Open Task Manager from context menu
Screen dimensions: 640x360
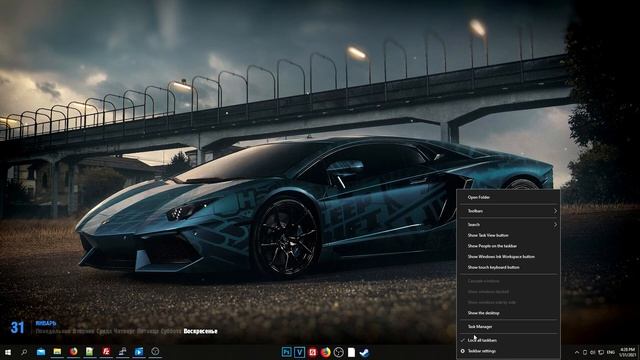tap(508, 327)
